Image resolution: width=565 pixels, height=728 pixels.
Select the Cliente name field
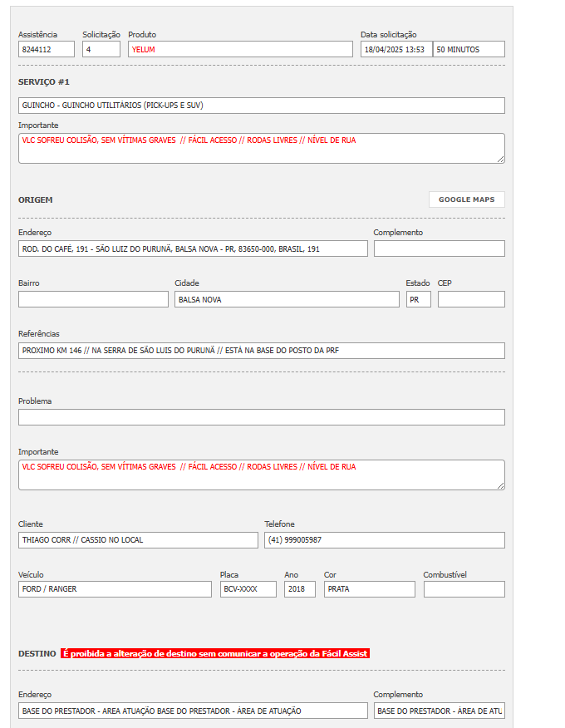[138, 540]
